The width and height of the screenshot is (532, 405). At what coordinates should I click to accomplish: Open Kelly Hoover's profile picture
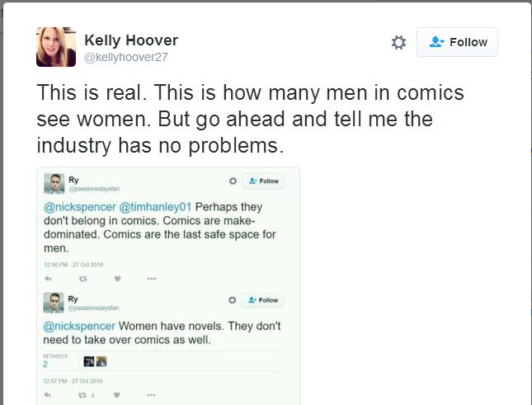pos(56,47)
